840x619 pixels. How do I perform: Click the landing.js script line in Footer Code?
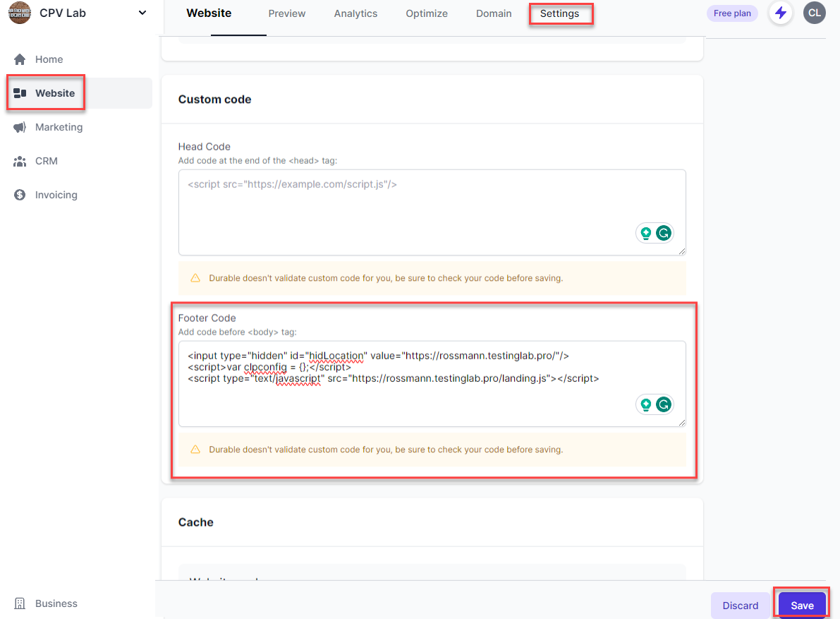click(394, 378)
